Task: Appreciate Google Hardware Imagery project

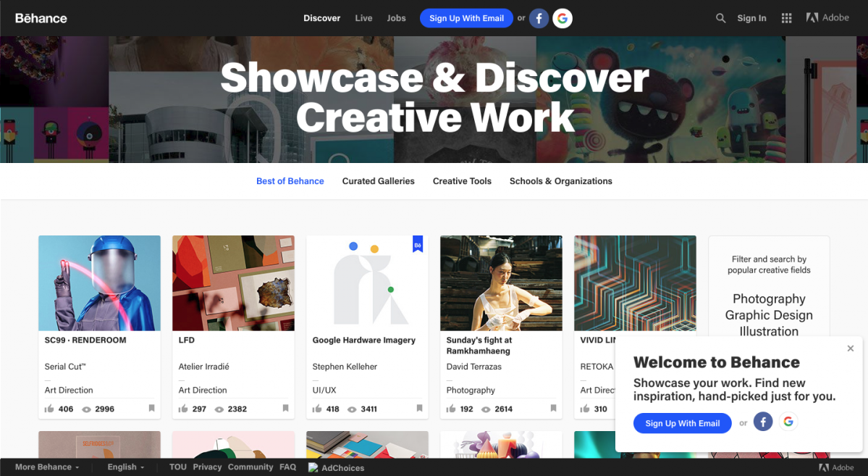Action: click(317, 409)
